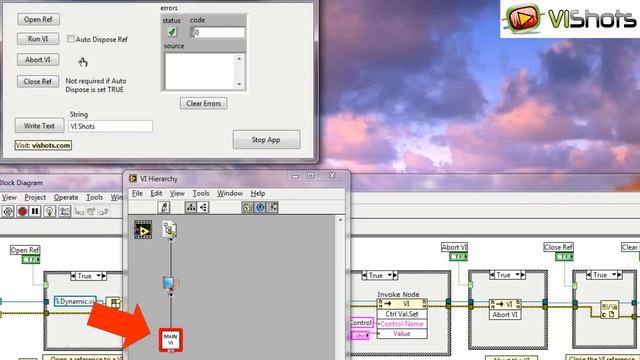Open View menu in VI Hierarchy window

177,193
